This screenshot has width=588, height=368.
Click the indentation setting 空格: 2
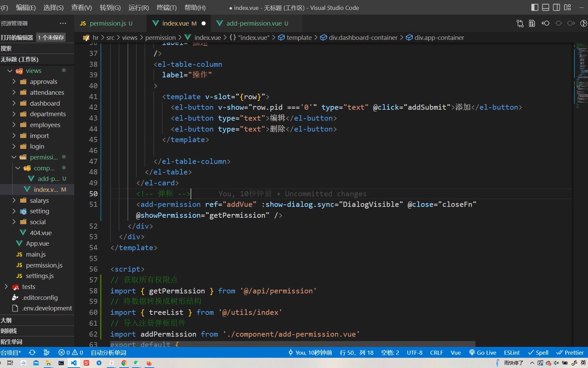coord(390,353)
